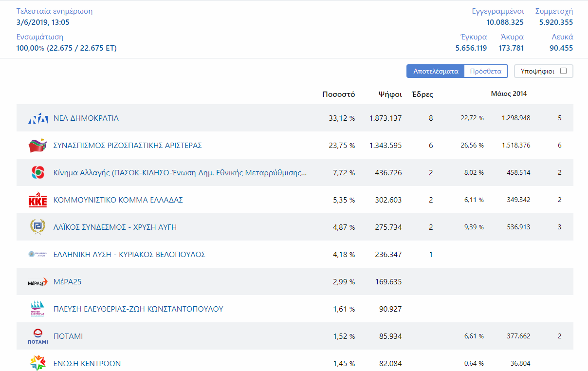This screenshot has height=371, width=588.
Task: Click the Plefsi Eleftherias party logo
Action: (37, 309)
